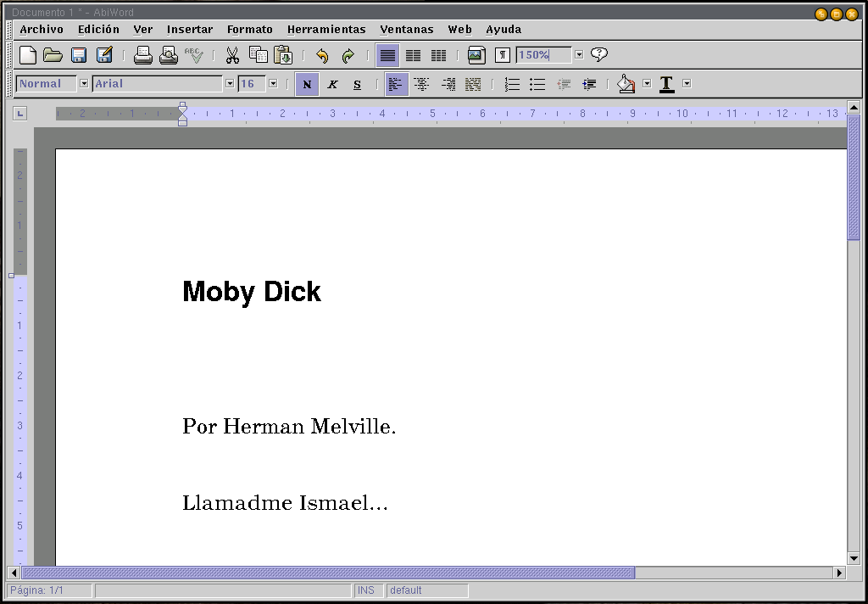Click the horizontal scrollbar thumb

[x=328, y=573]
